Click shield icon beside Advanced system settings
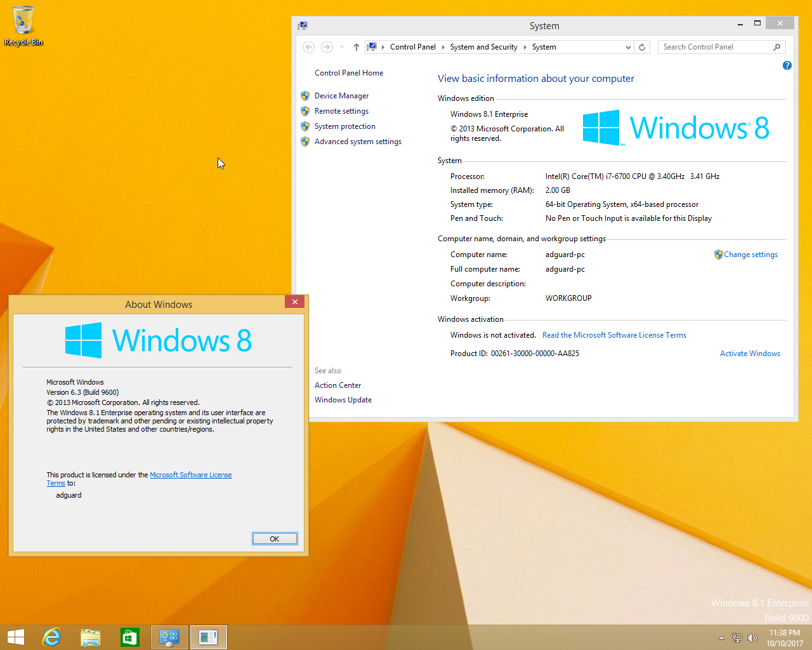 click(x=305, y=142)
